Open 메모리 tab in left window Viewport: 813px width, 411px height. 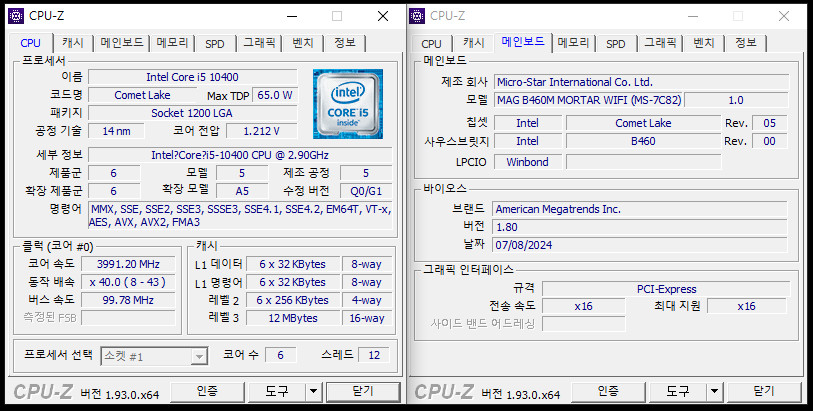pos(173,43)
